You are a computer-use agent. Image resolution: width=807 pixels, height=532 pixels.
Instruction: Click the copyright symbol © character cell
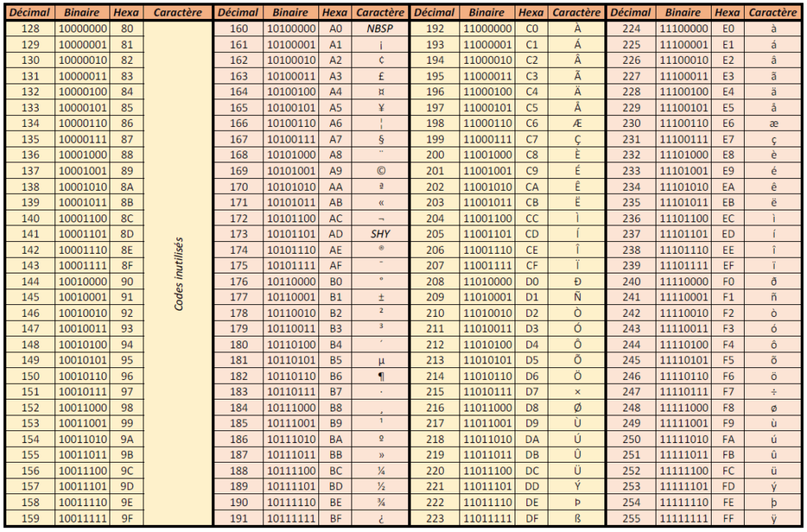380,171
